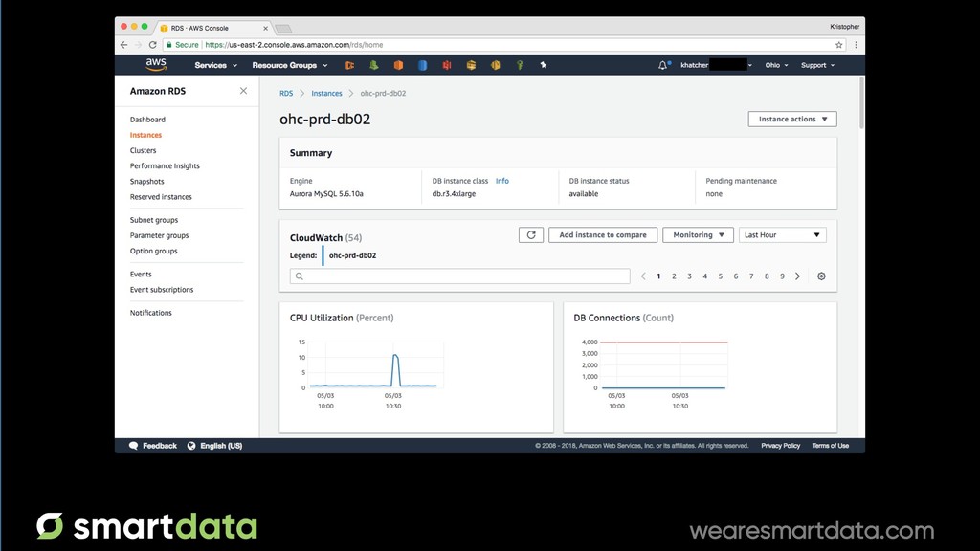Open Performance Insights in the sidebar
This screenshot has width=980, height=551.
click(x=165, y=166)
